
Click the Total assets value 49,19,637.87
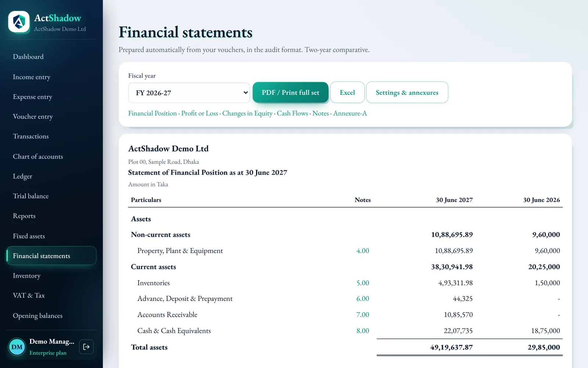click(x=451, y=347)
